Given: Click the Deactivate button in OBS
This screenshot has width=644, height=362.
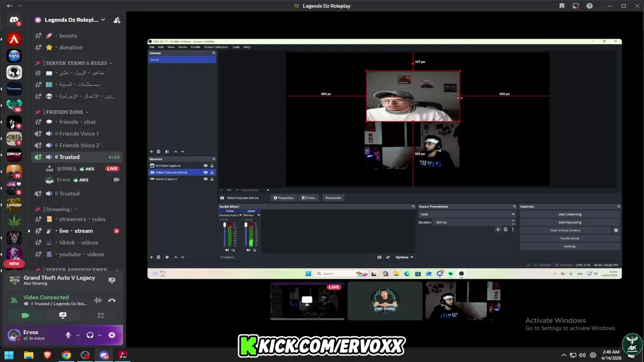Looking at the screenshot, I should [x=333, y=198].
